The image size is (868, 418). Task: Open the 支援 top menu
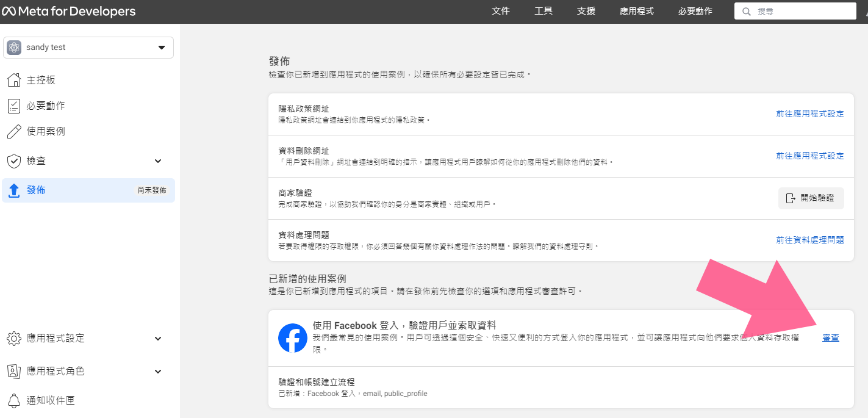(586, 11)
